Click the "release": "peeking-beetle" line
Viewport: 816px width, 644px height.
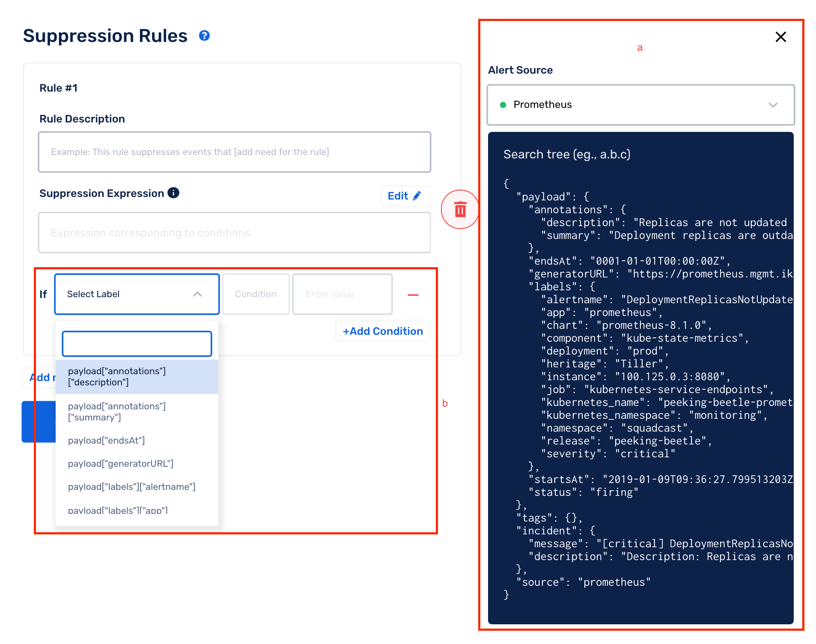point(626,441)
